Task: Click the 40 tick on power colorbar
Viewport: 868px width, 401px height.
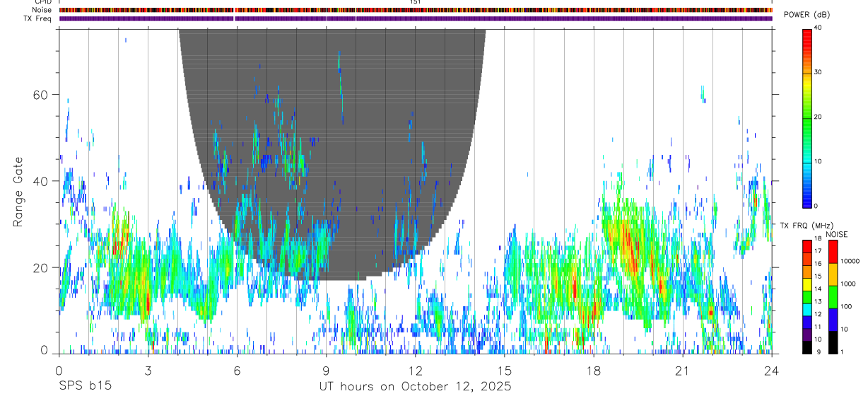Action: (819, 28)
